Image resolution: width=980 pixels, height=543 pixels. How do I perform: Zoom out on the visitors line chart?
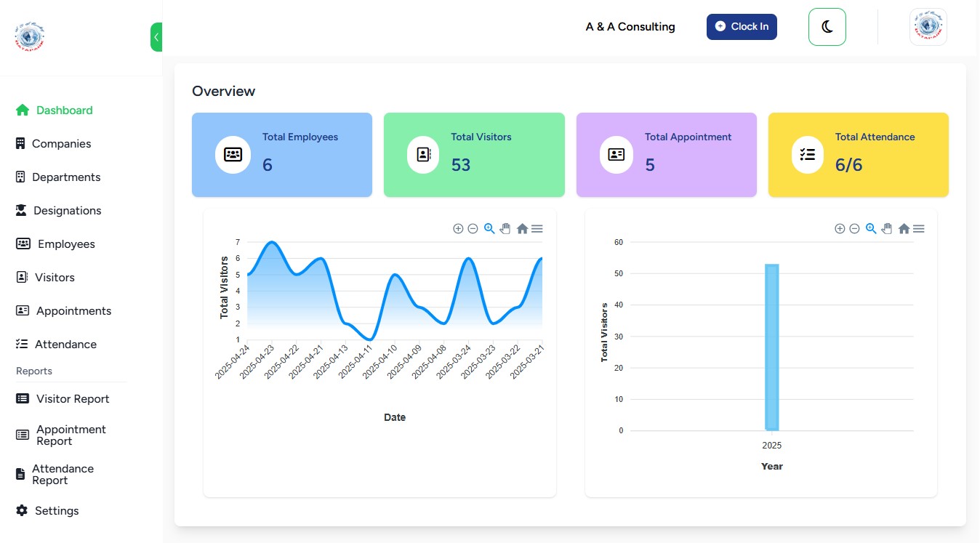[473, 229]
